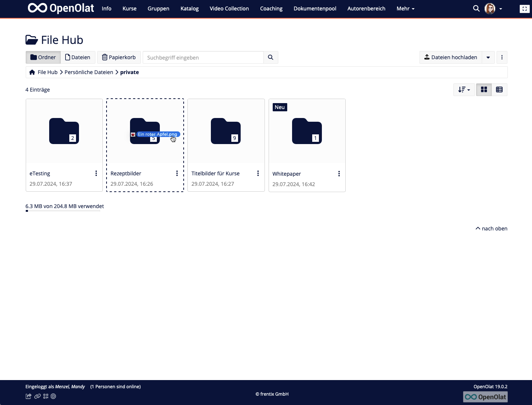Click the home icon in the breadcrumb
Image resolution: width=532 pixels, height=405 pixels.
click(32, 72)
